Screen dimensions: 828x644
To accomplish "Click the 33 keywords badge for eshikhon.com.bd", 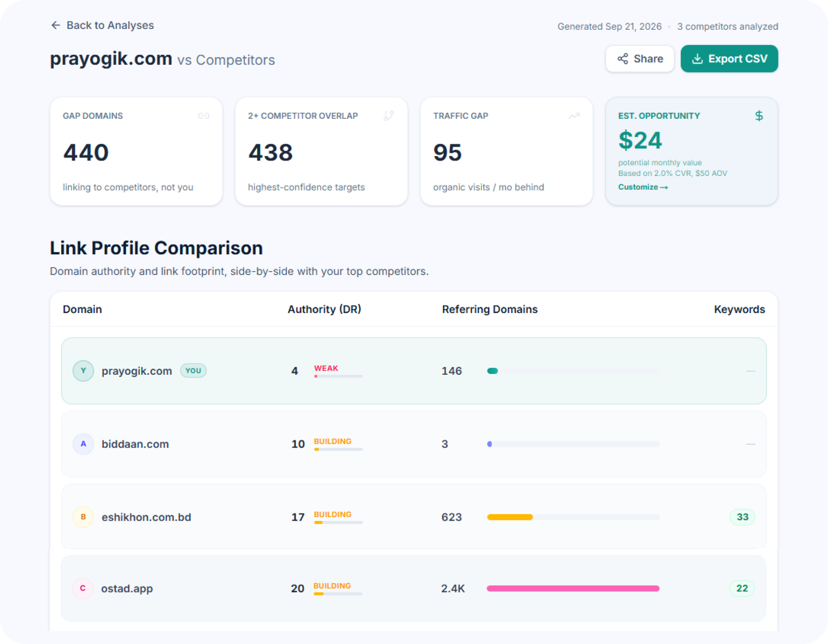I will pos(742,517).
